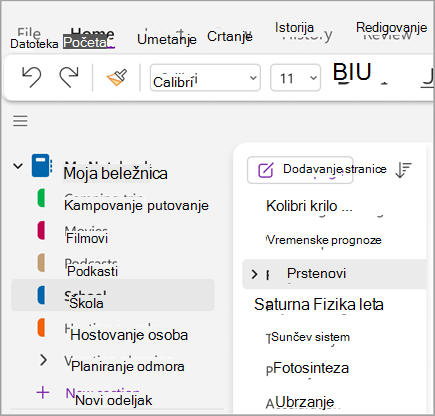Click the red Filmovi section tab icon
This screenshot has width=435, height=416.
41,230
